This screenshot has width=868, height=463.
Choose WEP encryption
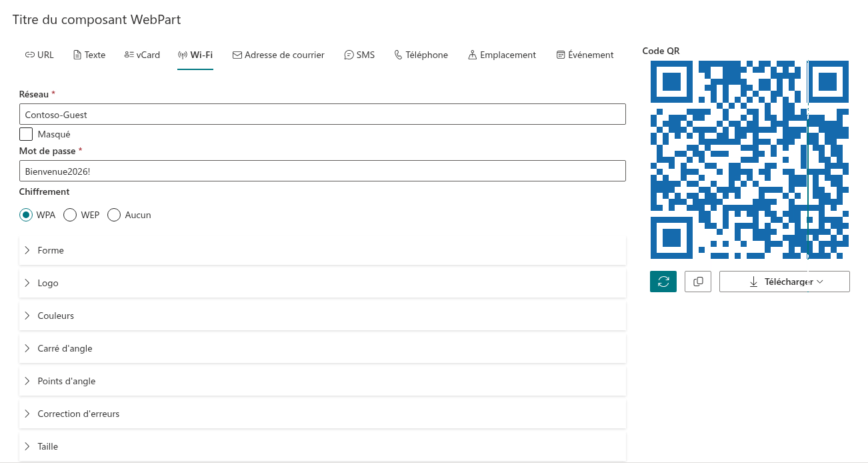[70, 215]
